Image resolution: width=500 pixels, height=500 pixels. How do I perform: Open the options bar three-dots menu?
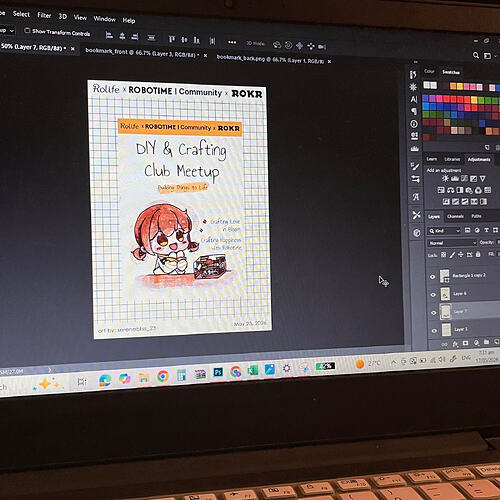[x=232, y=42]
